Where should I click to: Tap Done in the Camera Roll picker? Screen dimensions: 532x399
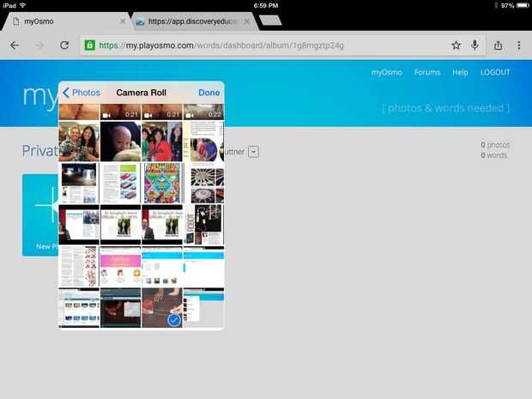pyautogui.click(x=209, y=93)
